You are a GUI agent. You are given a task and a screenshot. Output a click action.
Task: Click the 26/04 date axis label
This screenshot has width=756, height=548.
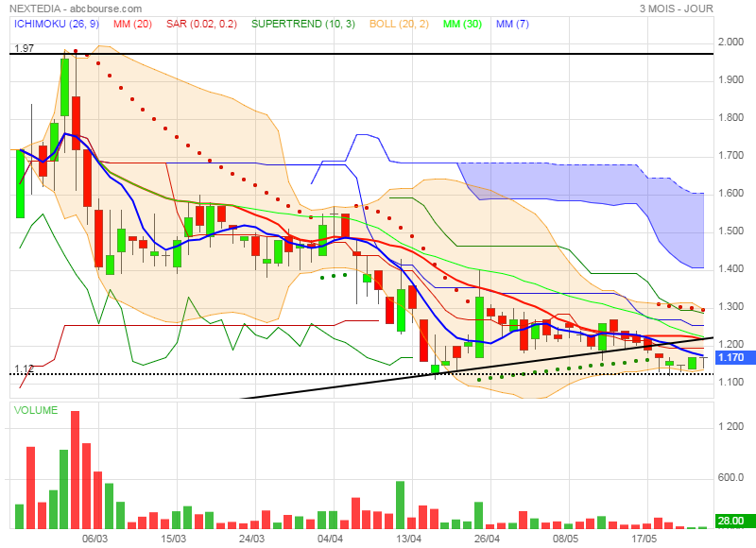[487, 539]
